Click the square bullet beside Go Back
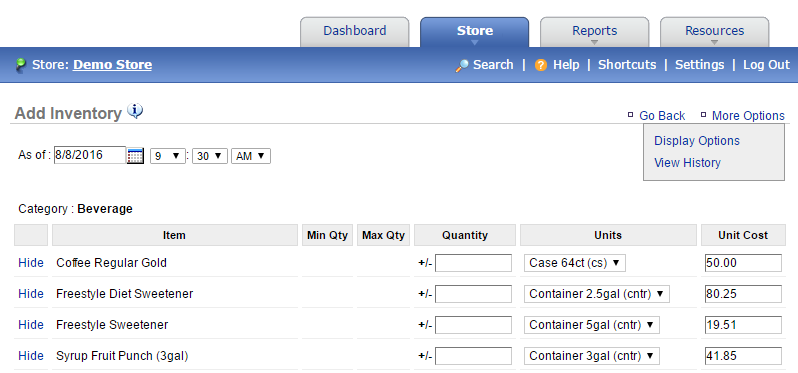This screenshot has width=798, height=373. (631, 115)
